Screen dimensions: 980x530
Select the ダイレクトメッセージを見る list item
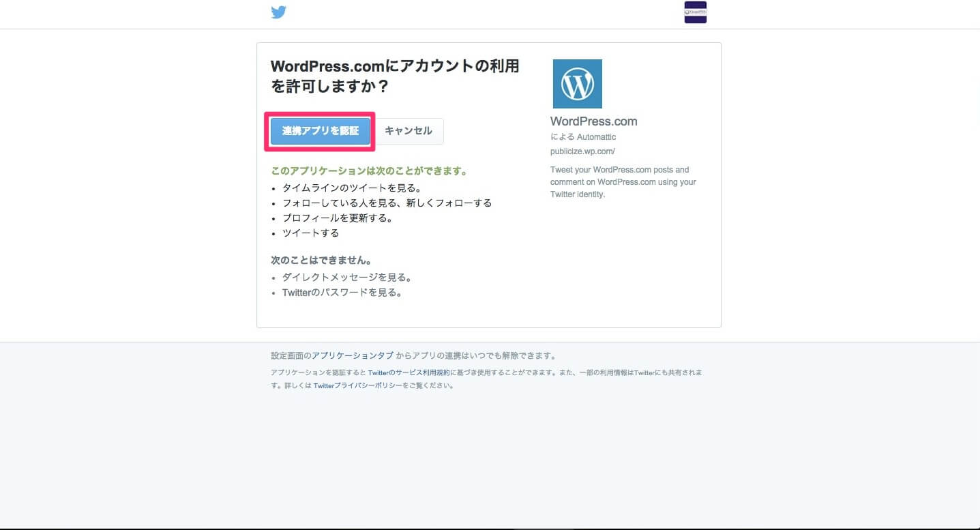347,278
